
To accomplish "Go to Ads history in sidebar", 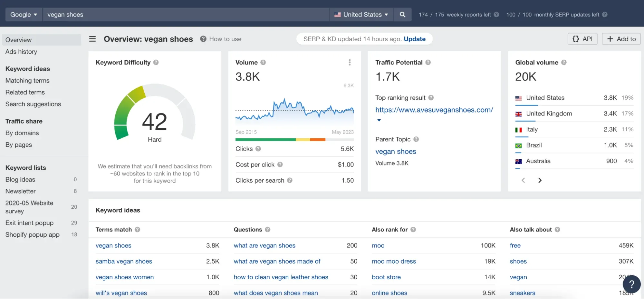I will pyautogui.click(x=21, y=52).
